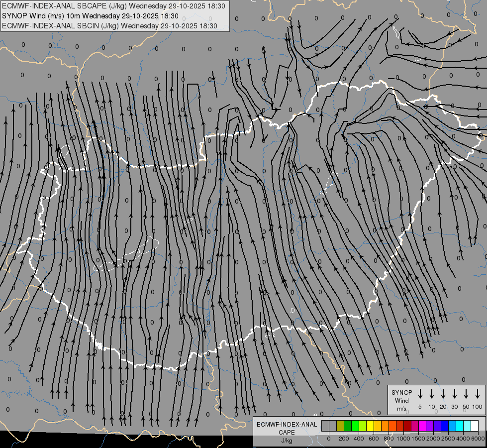Click the 0 tick label on CAPE colorbar
Viewport: 487px width, 448px height.
329,439
